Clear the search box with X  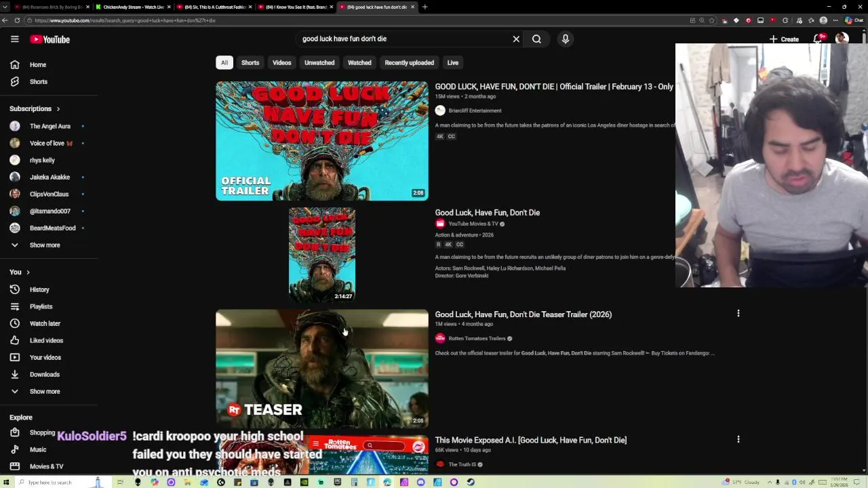click(516, 39)
